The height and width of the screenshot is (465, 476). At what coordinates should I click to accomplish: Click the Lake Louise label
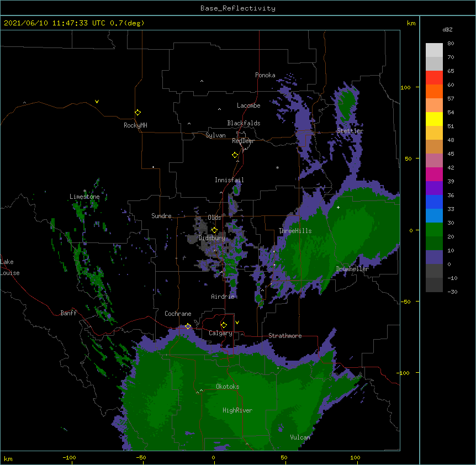coord(10,267)
